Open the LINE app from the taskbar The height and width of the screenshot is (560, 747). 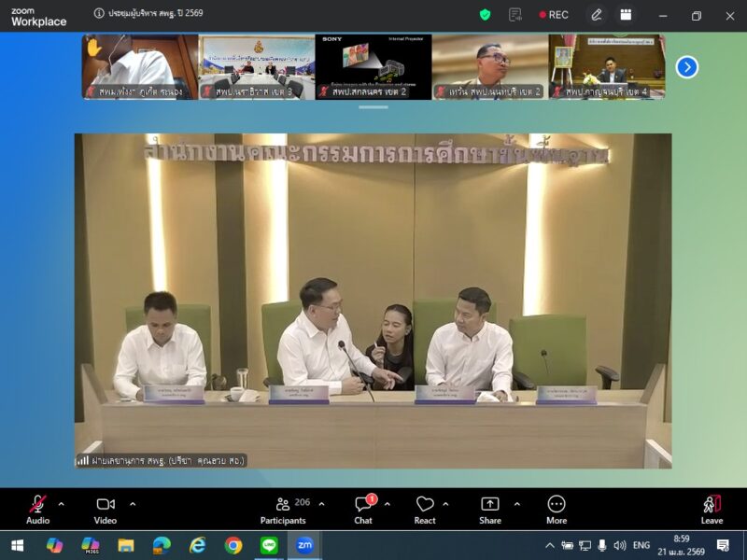(269, 545)
